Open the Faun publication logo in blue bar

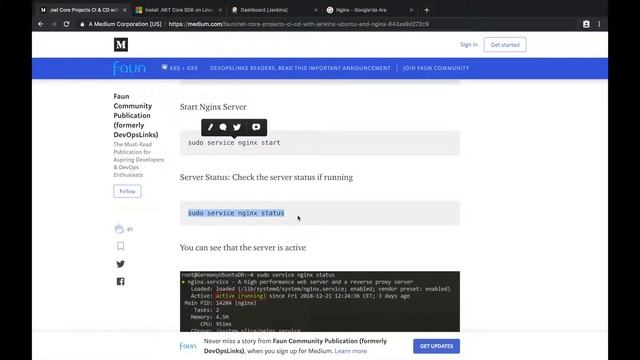point(129,68)
